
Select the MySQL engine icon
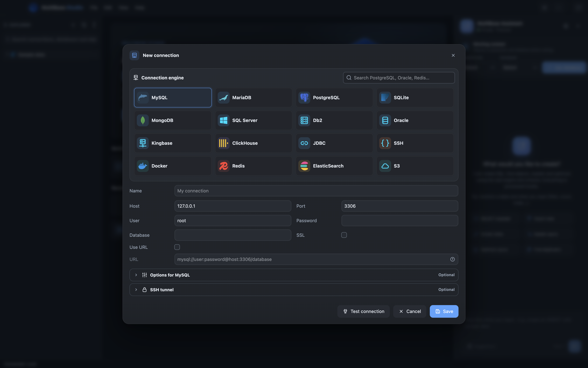[143, 98]
